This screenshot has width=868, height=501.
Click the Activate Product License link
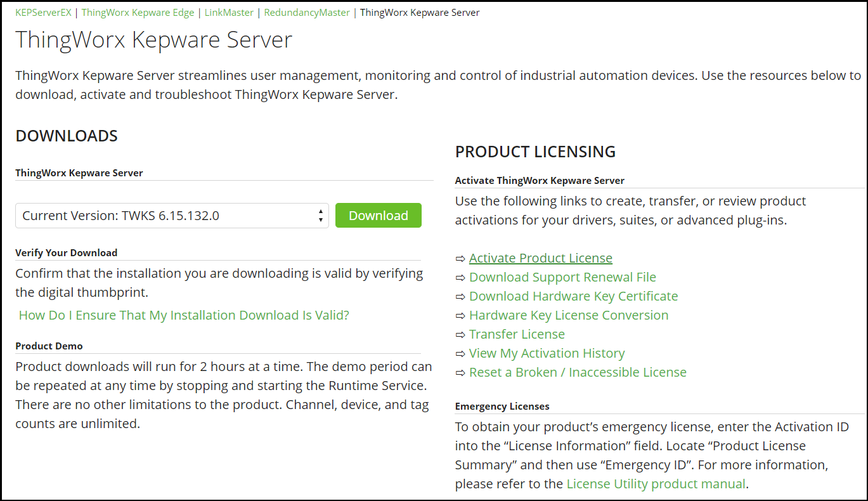(x=540, y=258)
